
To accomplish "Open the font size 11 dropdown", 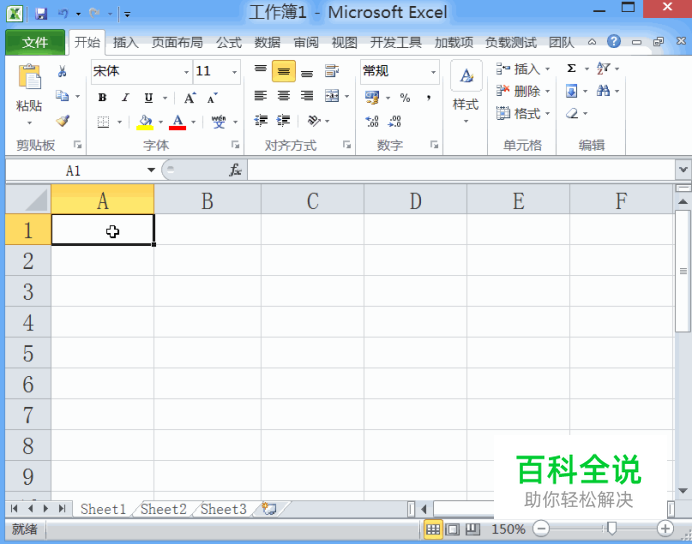I will coord(234,71).
